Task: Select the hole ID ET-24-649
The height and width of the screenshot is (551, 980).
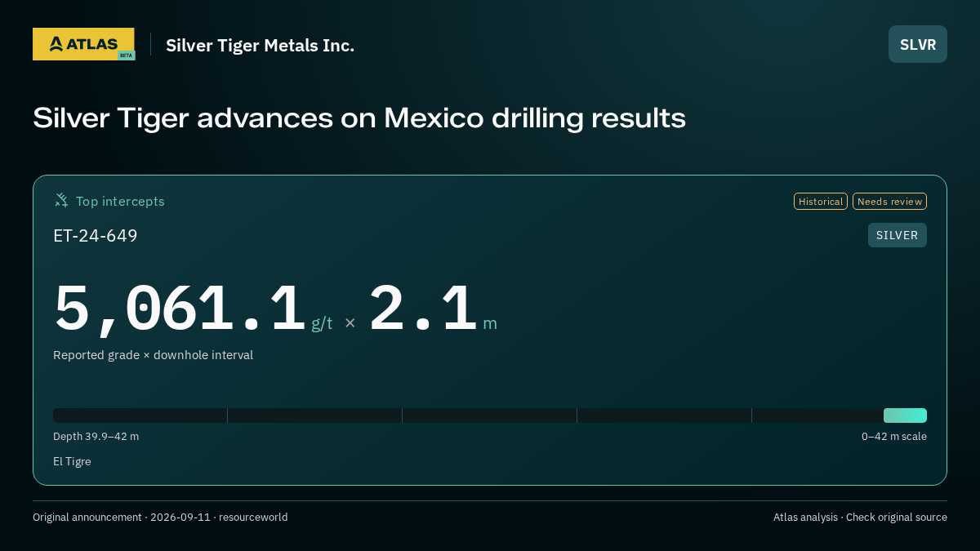Action: (96, 236)
